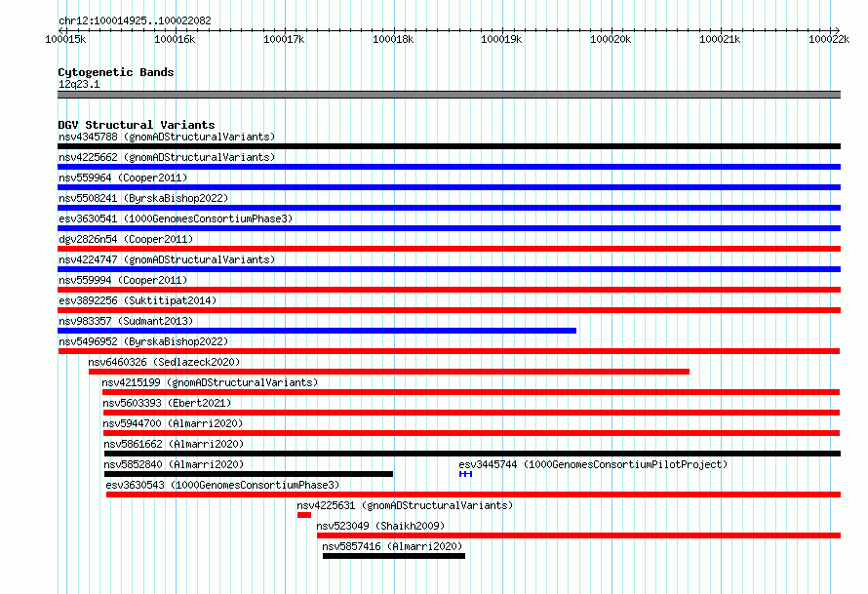Select the nsv523049 (Shaikh2009) label

pyautogui.click(x=380, y=526)
